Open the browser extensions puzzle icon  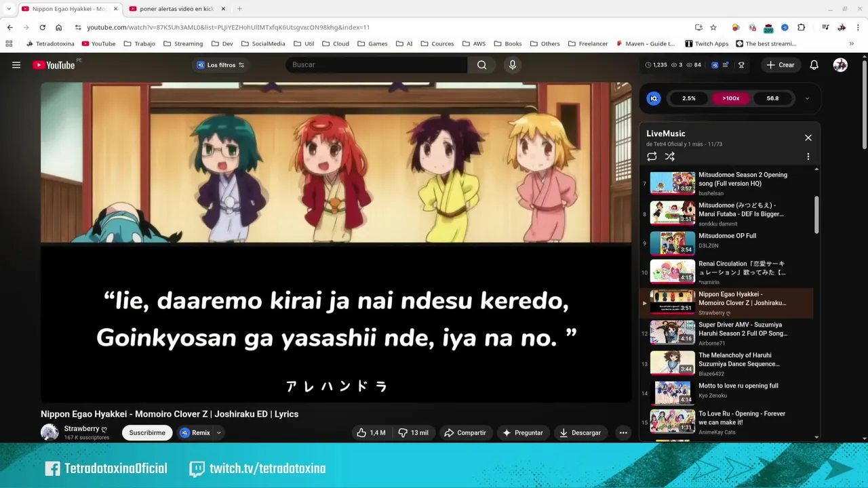tap(802, 27)
